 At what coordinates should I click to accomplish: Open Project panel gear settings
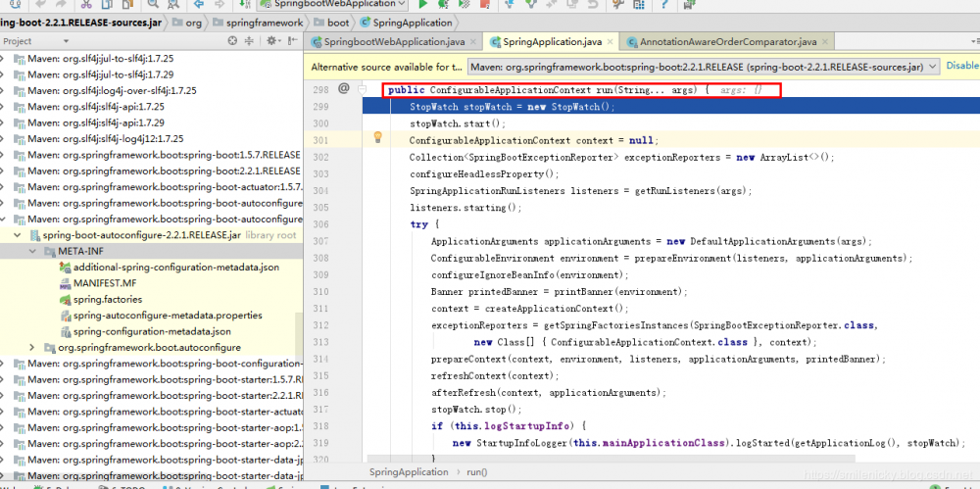point(269,41)
